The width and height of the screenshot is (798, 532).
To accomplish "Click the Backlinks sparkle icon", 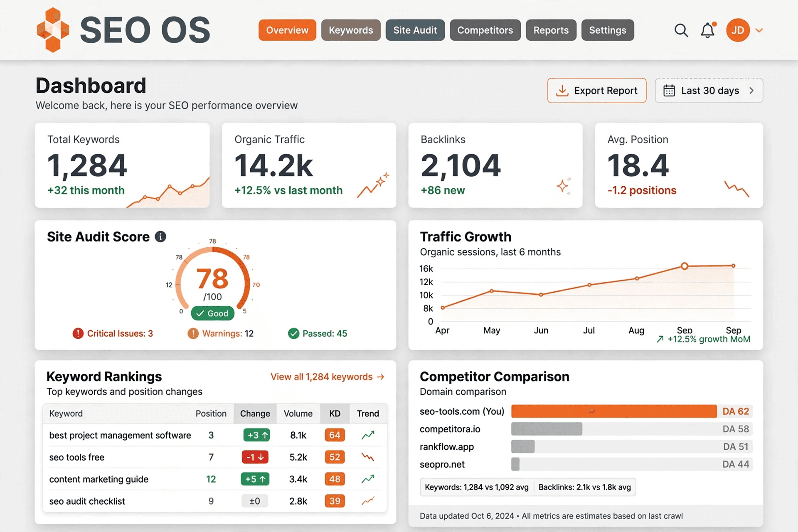I will 564,186.
